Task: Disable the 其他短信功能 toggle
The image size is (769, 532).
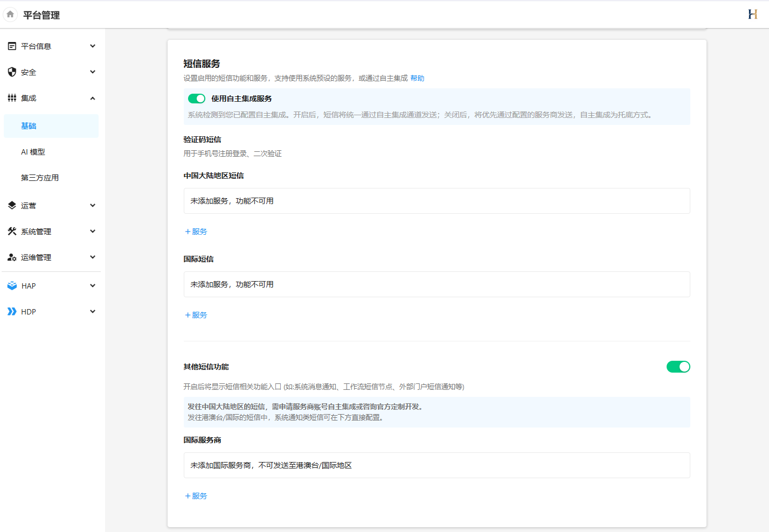Action: [678, 367]
